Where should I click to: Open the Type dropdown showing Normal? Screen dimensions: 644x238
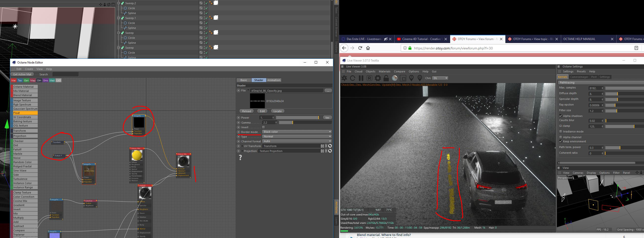tap(297, 136)
